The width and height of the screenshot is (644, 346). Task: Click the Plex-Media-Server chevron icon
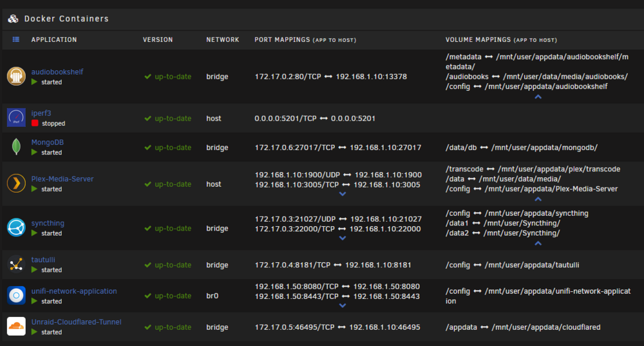click(x=16, y=184)
